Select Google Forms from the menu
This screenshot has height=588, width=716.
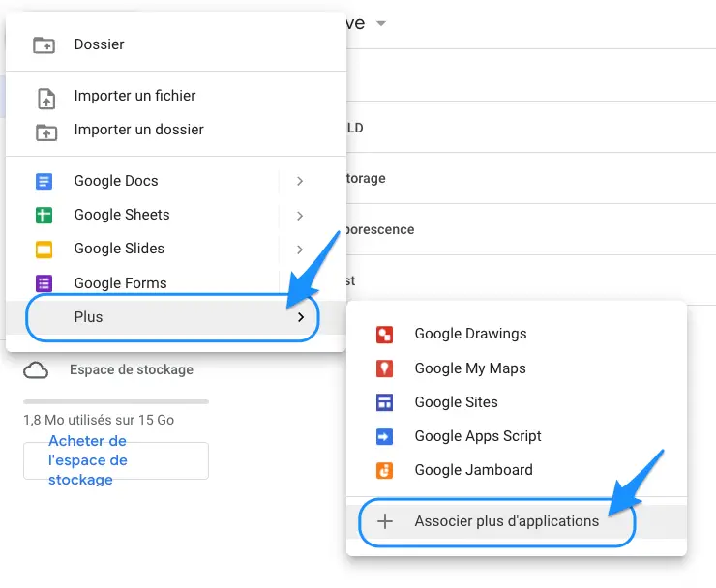click(x=176, y=283)
